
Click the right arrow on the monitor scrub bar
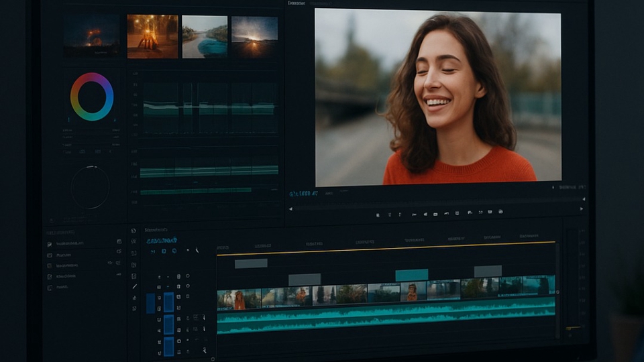(x=581, y=209)
